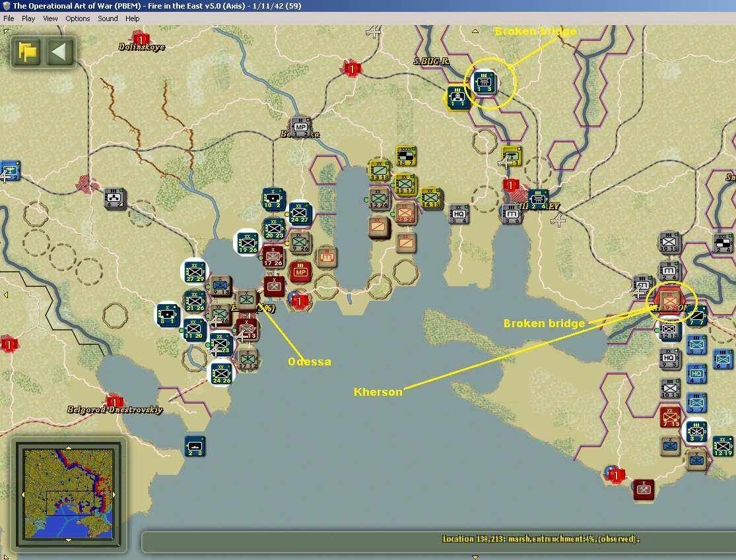The image size is (736, 560).
Task: Select the yellow infantry division 15 17
Action: [405, 184]
